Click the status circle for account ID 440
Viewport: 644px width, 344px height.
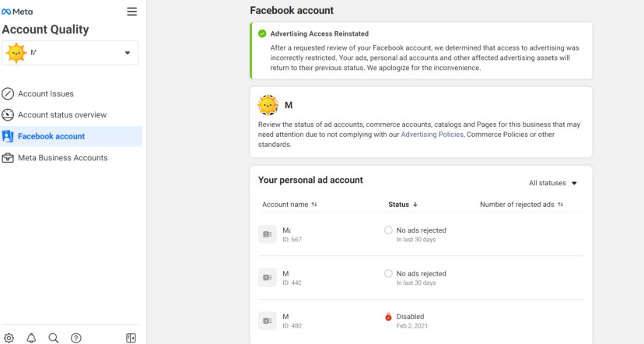pos(388,273)
